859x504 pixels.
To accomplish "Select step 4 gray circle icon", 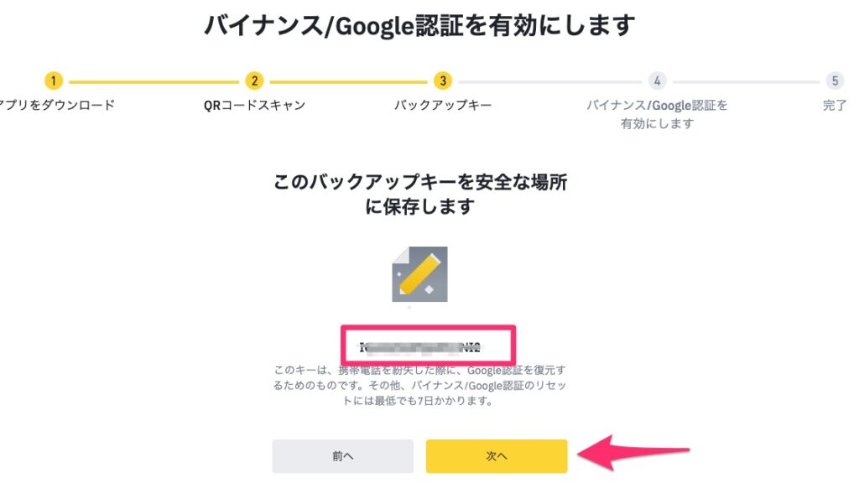I will (x=658, y=81).
